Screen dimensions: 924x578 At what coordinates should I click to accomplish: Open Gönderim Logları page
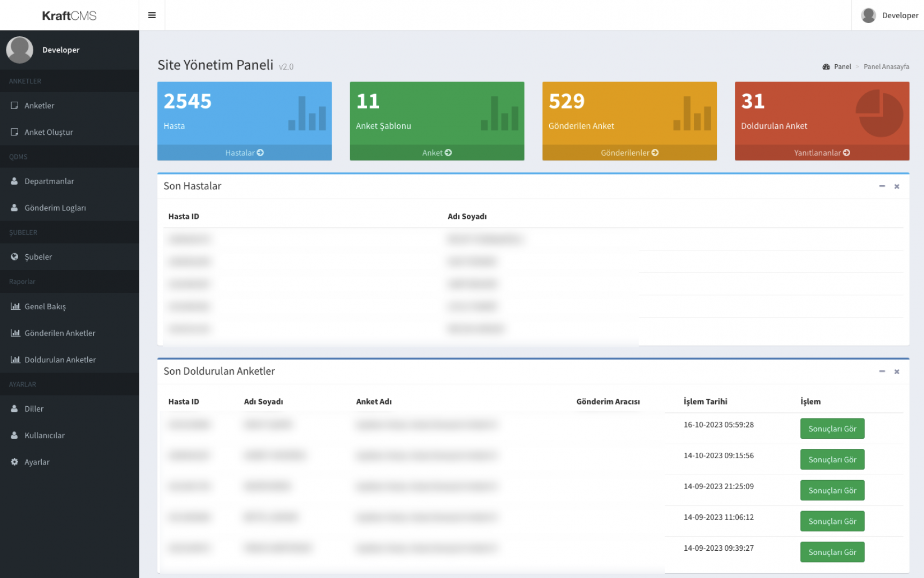click(x=70, y=208)
